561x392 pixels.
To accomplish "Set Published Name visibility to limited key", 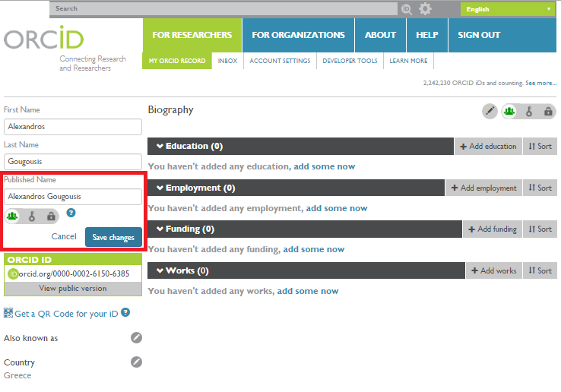I will pyautogui.click(x=32, y=217).
